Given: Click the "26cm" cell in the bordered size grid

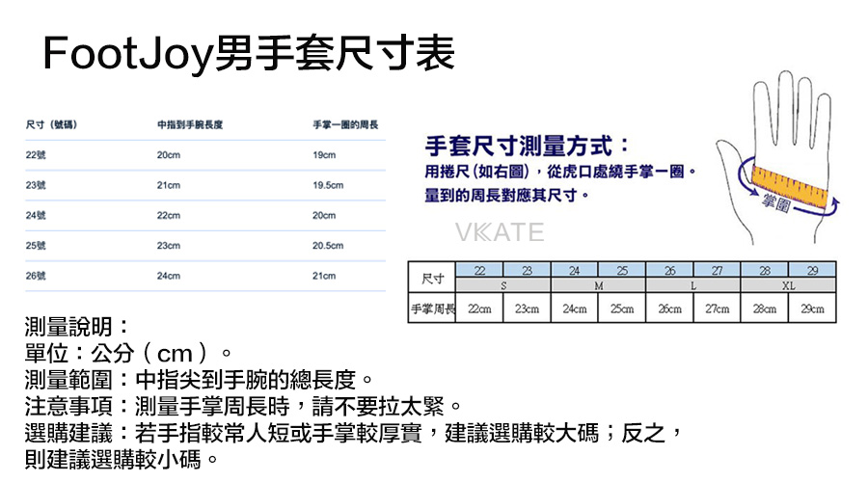Looking at the screenshot, I should click(670, 308).
